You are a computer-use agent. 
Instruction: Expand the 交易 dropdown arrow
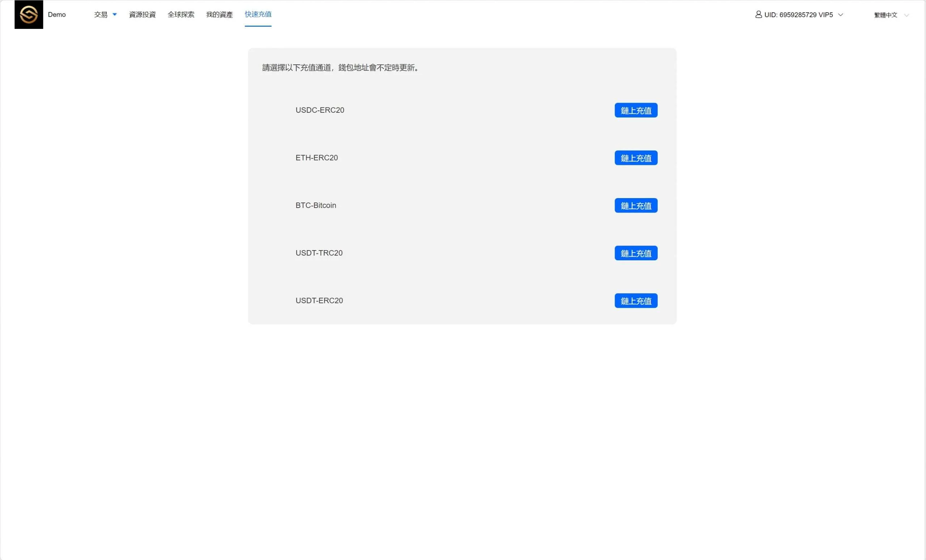115,14
